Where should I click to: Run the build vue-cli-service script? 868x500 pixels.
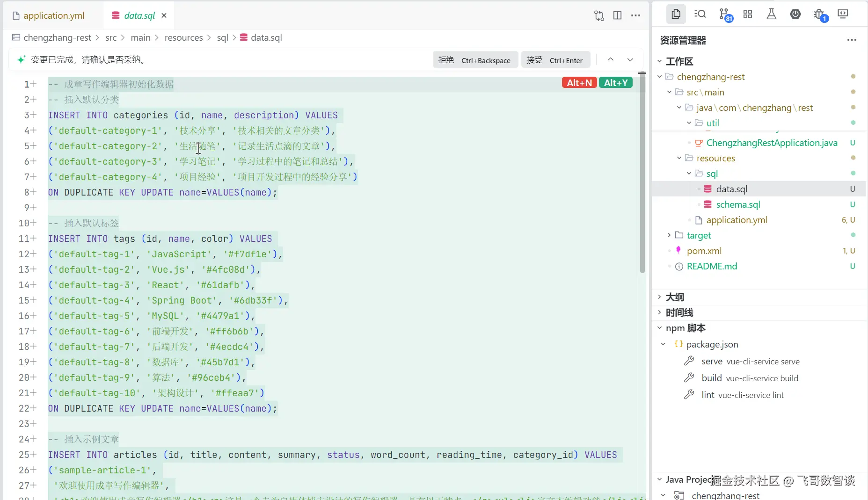tap(750, 378)
